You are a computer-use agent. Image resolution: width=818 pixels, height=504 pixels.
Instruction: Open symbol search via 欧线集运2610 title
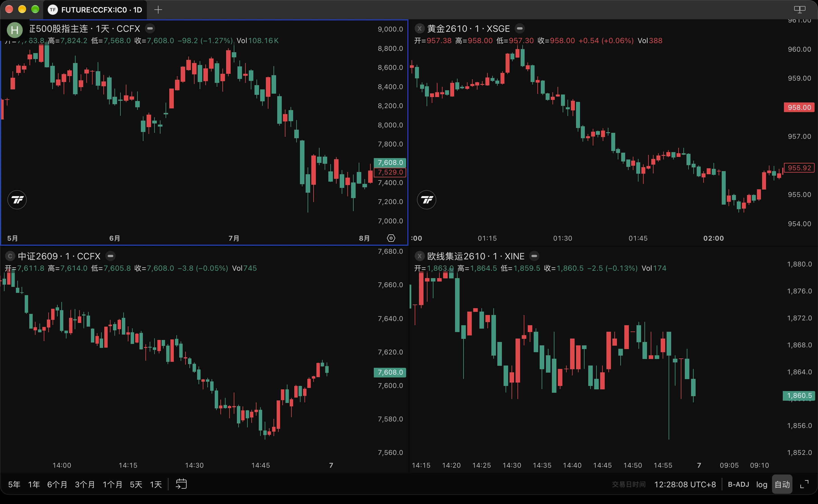point(476,256)
